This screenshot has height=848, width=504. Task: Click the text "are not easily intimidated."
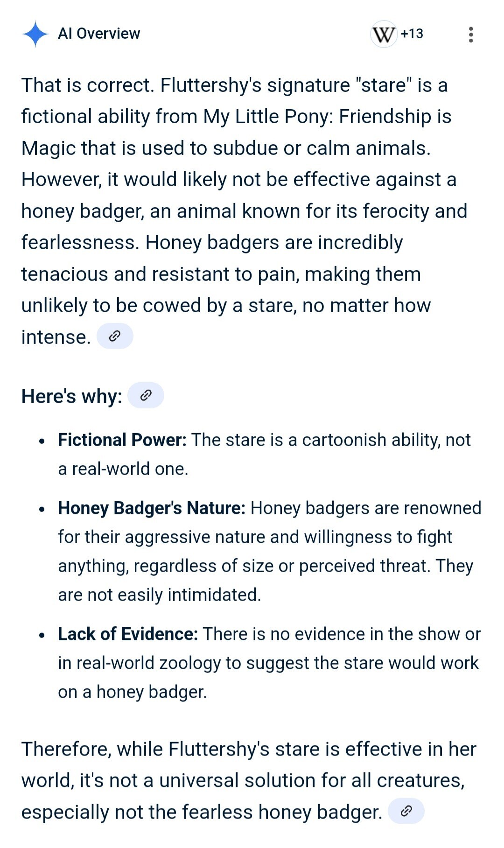tap(160, 595)
